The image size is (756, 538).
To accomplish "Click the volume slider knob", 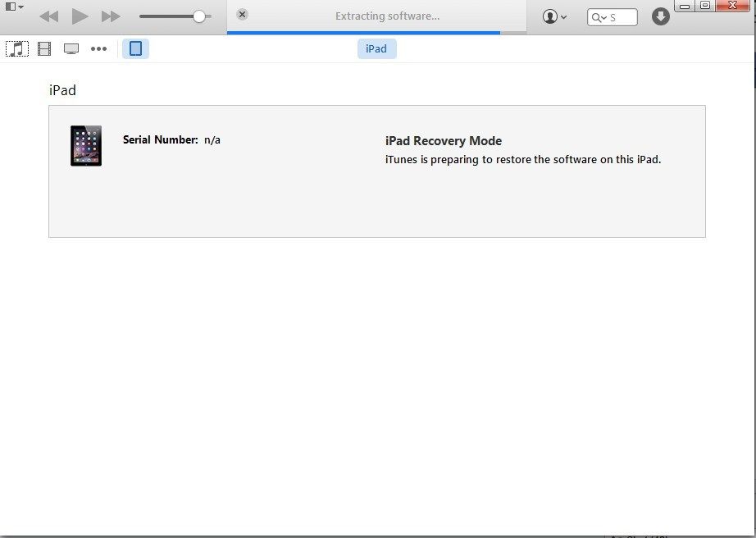I will pyautogui.click(x=198, y=16).
